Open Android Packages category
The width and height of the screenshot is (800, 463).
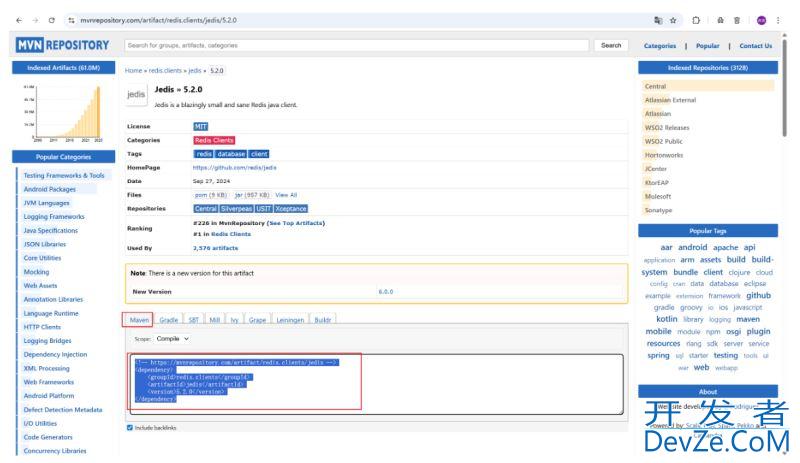(x=49, y=189)
